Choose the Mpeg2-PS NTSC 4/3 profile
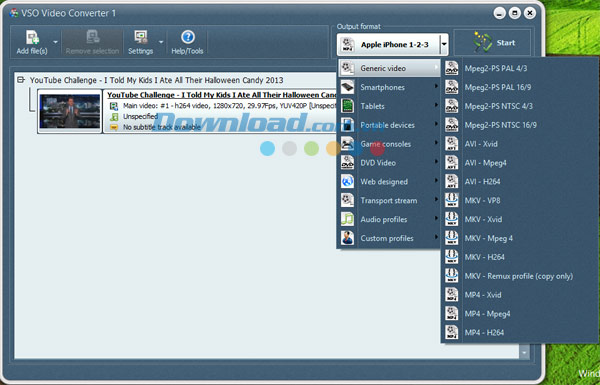 [x=519, y=106]
